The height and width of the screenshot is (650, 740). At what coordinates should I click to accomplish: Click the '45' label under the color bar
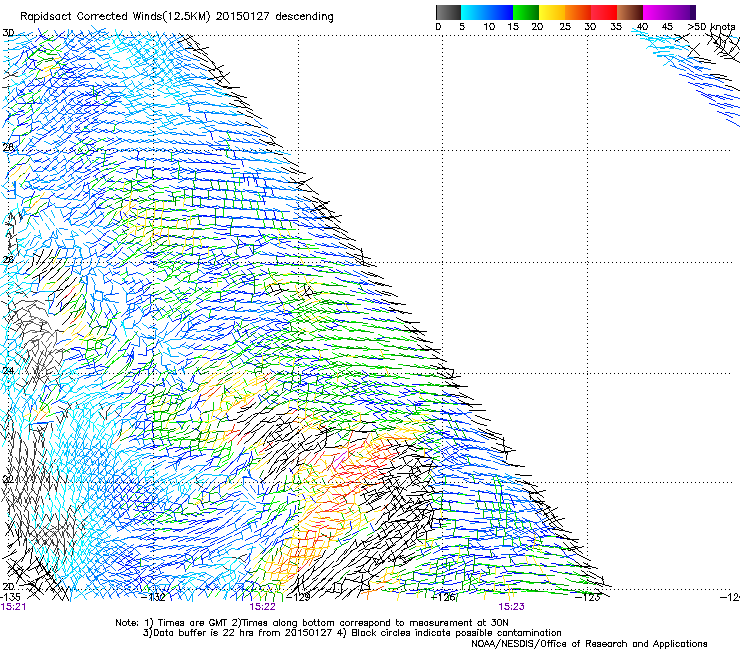pyautogui.click(x=666, y=27)
